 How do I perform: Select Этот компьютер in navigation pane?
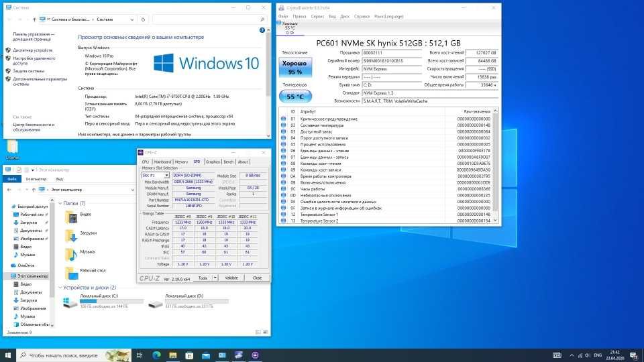(29, 276)
